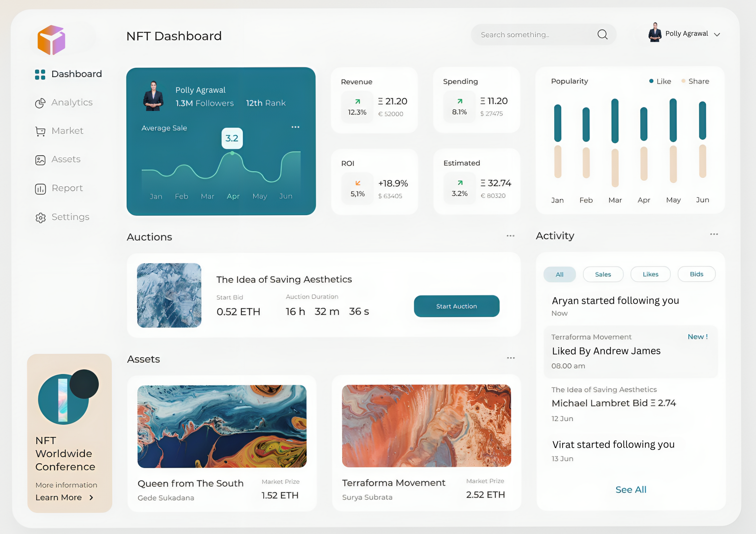Click the search magnifier icon
Viewport: 756px width, 534px height.
tap(602, 34)
